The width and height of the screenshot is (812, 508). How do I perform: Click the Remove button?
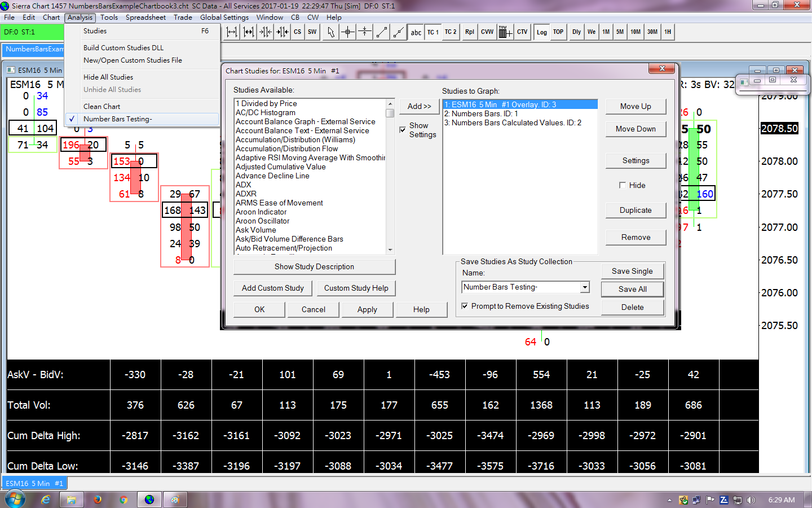(x=636, y=237)
